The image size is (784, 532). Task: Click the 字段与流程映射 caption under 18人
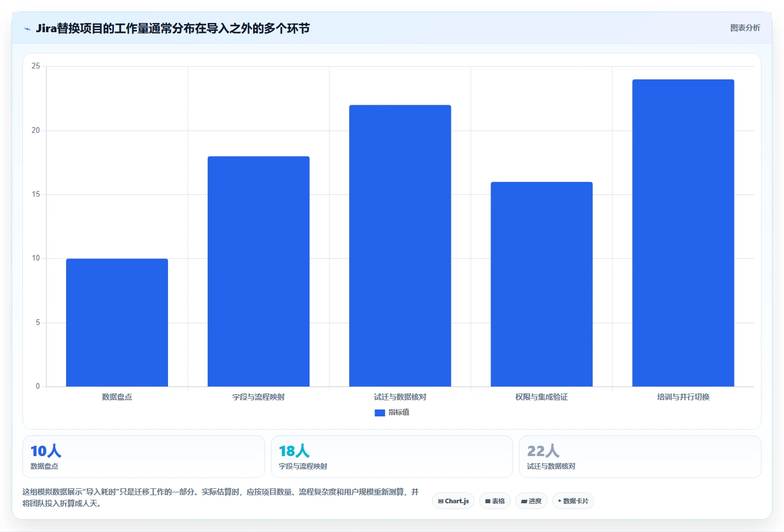point(303,466)
